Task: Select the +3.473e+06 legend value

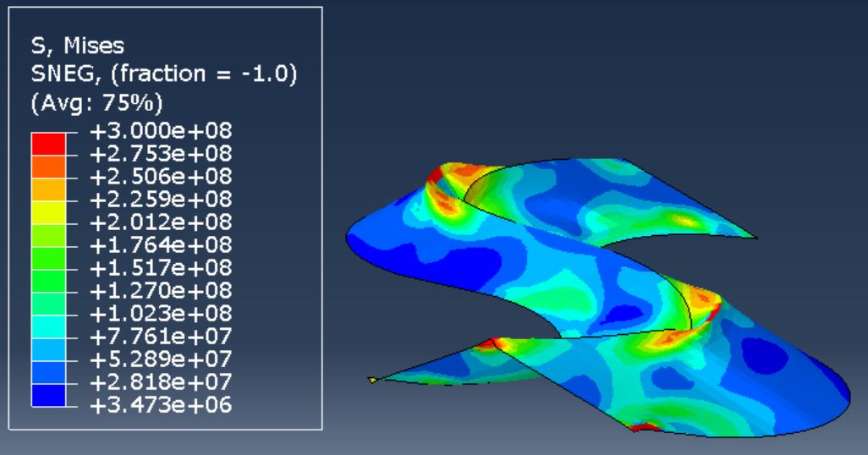Action: pyautogui.click(x=161, y=405)
